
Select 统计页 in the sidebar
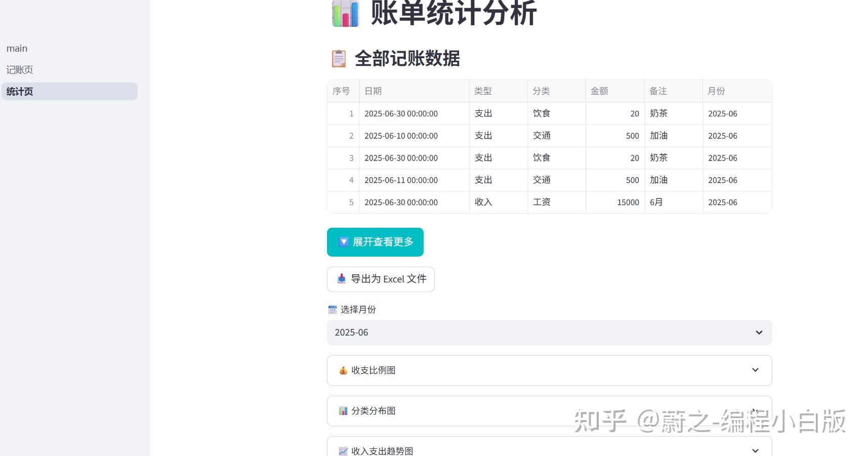19,92
